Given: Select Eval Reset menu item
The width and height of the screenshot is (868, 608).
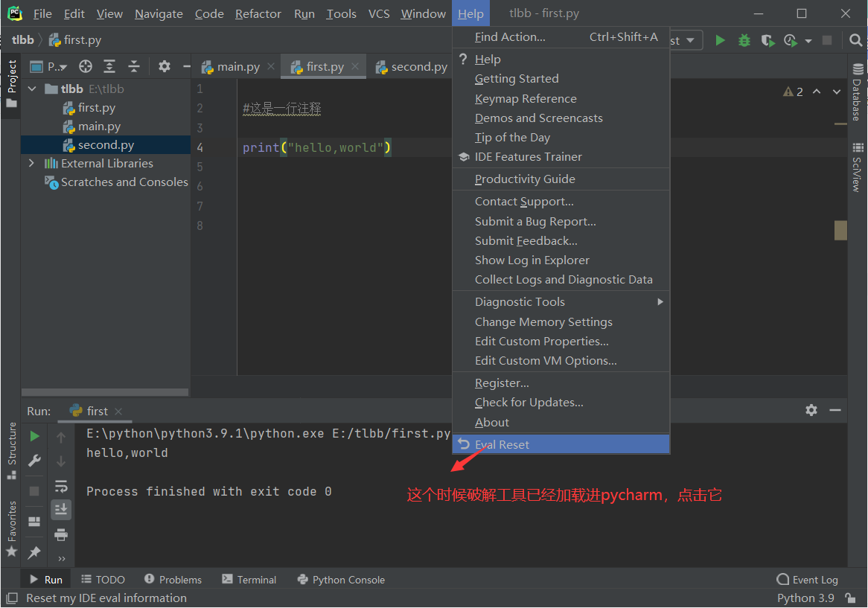Looking at the screenshot, I should (561, 445).
